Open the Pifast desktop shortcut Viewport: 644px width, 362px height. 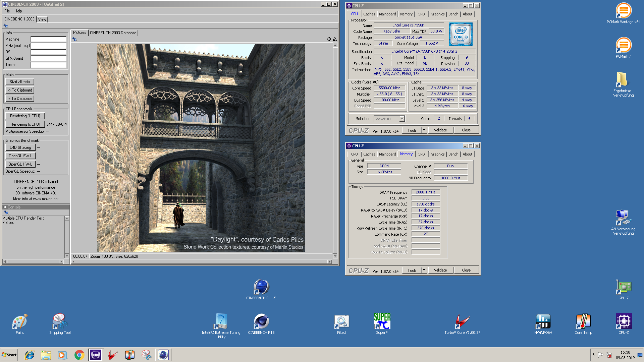(341, 324)
